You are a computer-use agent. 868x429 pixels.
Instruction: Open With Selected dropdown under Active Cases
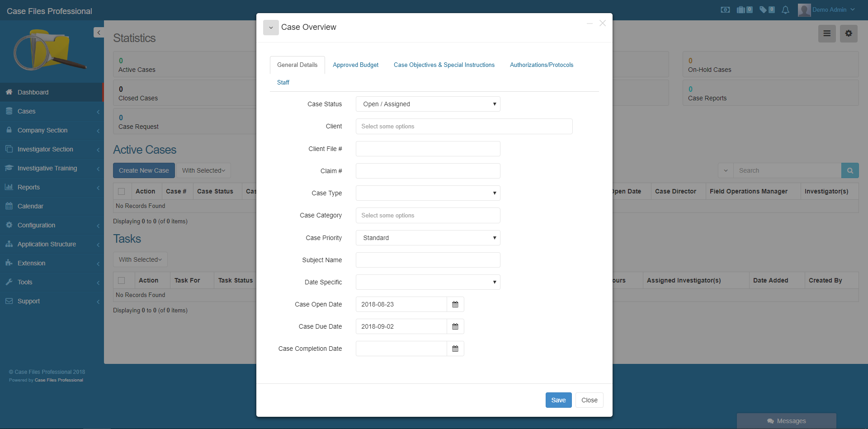point(203,170)
